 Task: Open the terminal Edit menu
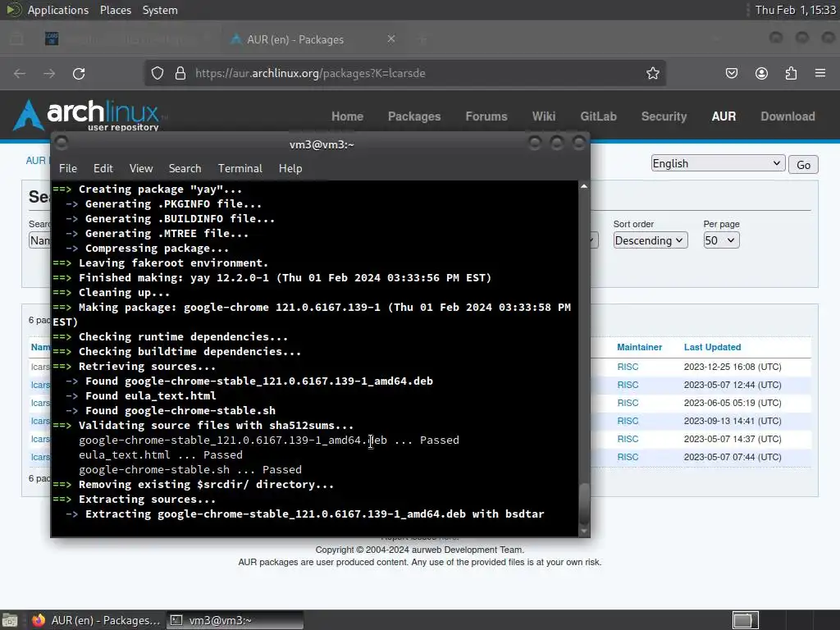pyautogui.click(x=103, y=168)
